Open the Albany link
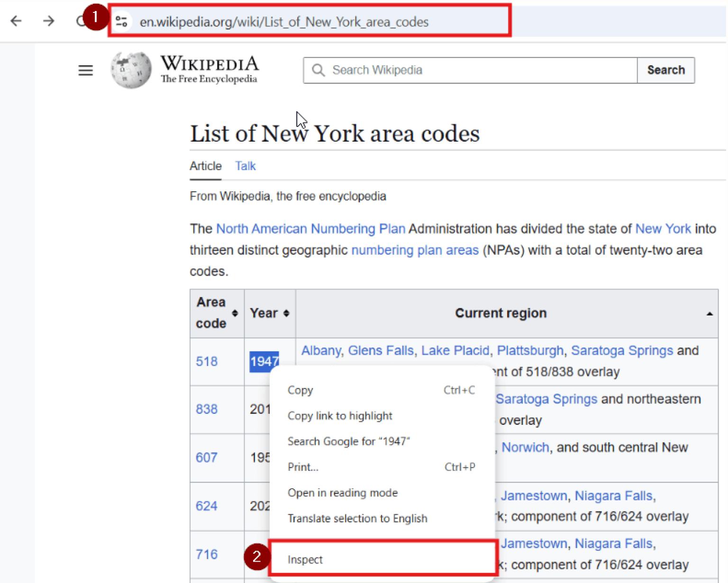728x583 pixels. click(x=321, y=350)
